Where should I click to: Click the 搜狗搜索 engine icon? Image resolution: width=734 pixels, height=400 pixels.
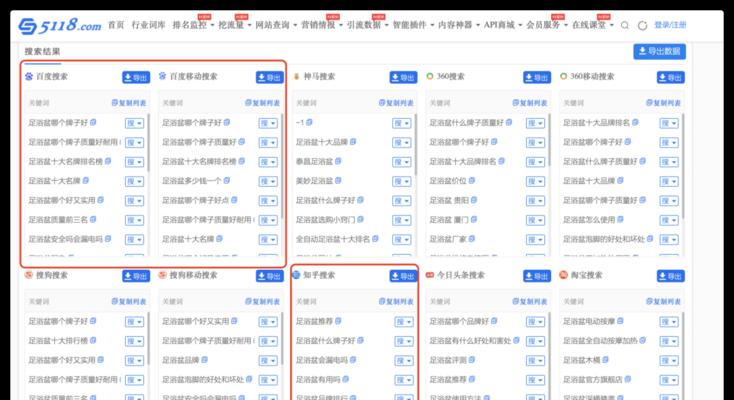coord(29,275)
